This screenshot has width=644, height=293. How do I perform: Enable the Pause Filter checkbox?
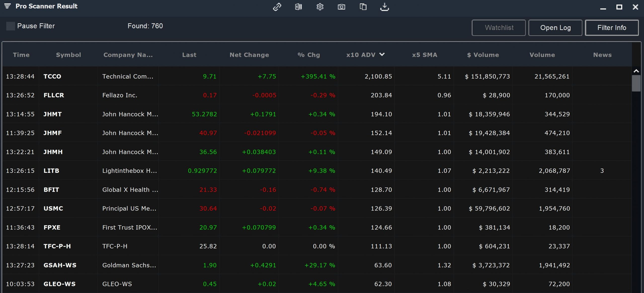point(11,26)
